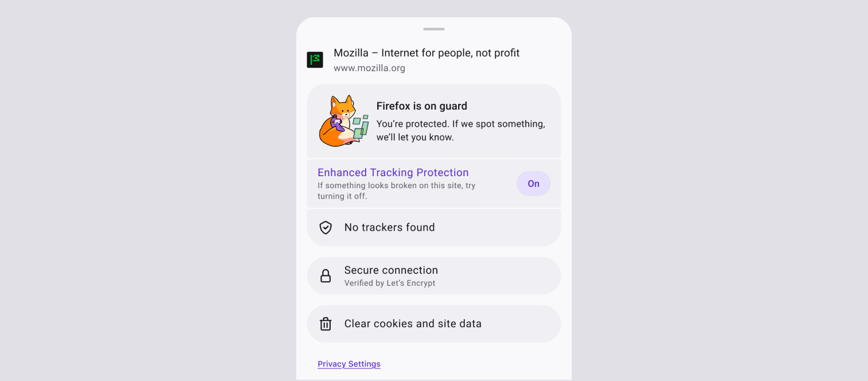
Task: Click the Enhanced Tracking Protection label
Action: pyautogui.click(x=393, y=173)
